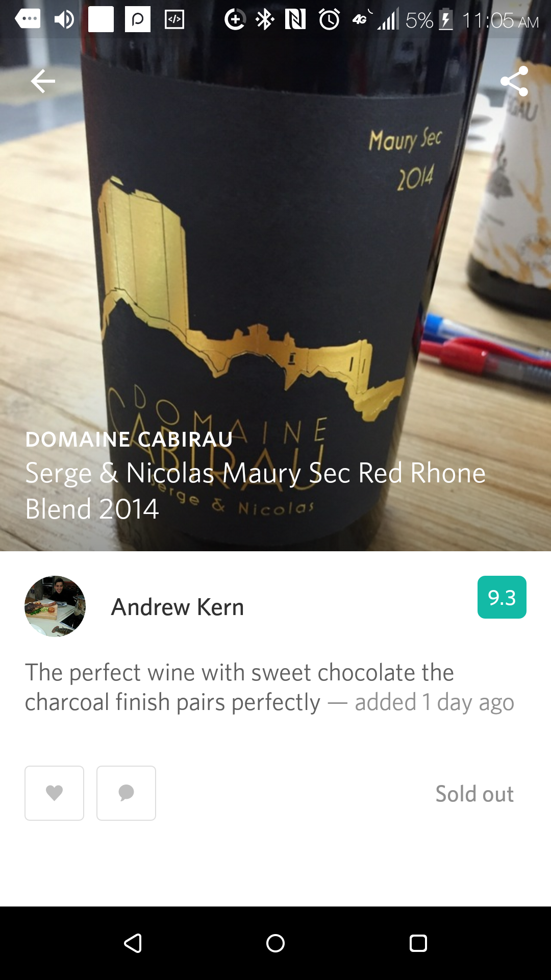Tap the Sold out label

tap(474, 794)
